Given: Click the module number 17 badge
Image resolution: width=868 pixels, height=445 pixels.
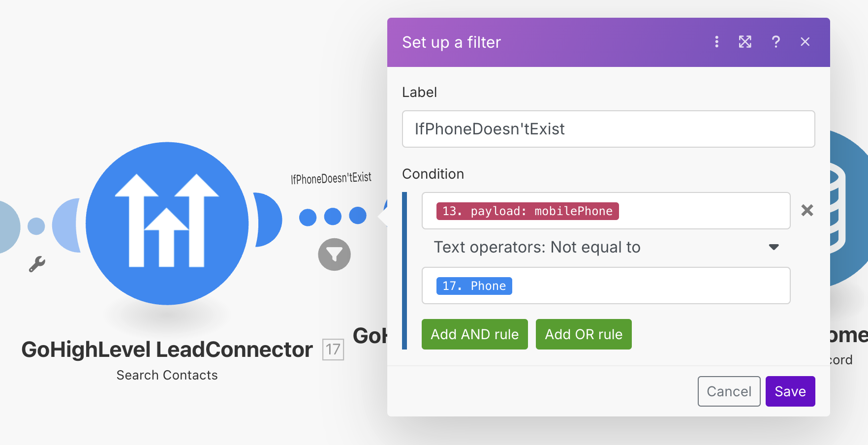Looking at the screenshot, I should (333, 350).
